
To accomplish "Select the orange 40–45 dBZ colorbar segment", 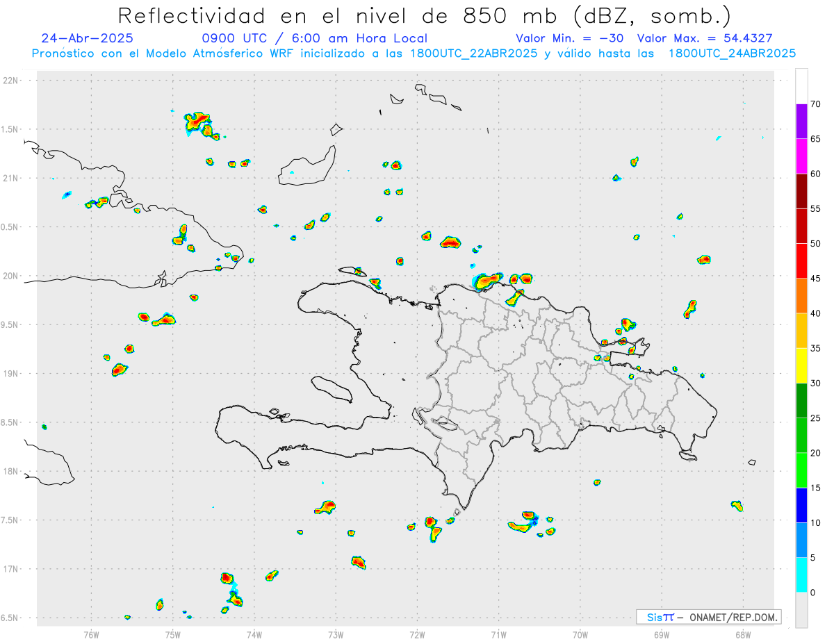I will tap(801, 296).
